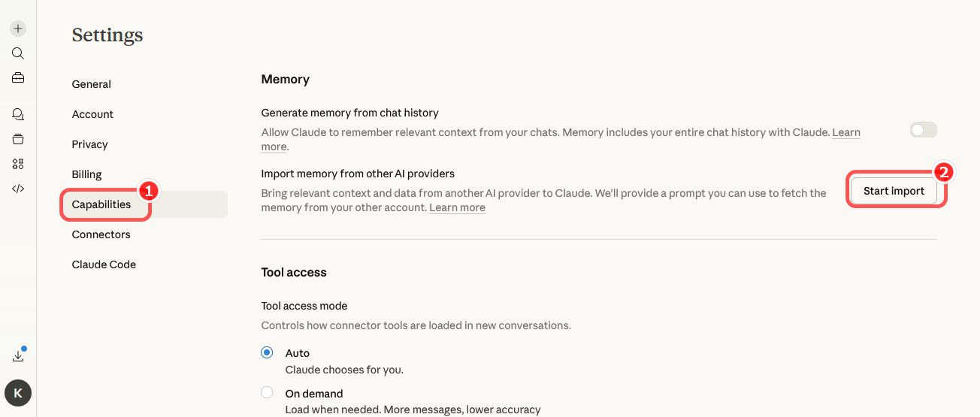Open Learn more link under Import memory
The height and width of the screenshot is (417, 980).
(x=457, y=207)
